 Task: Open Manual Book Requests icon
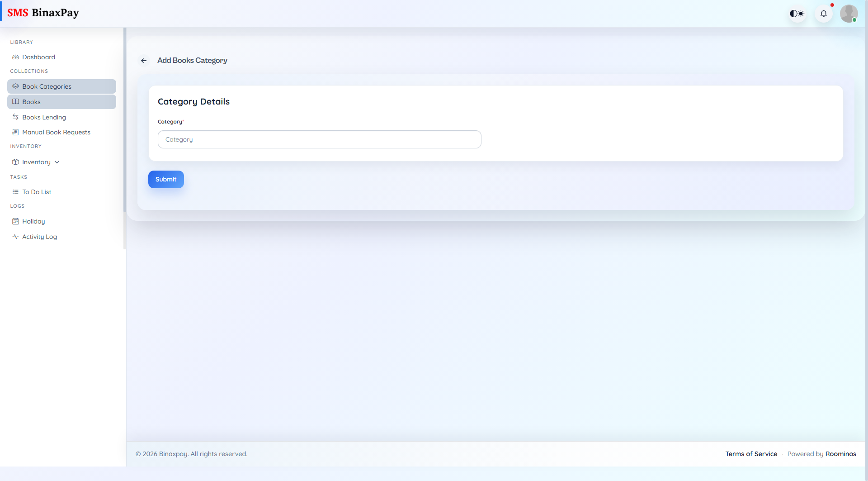click(x=15, y=132)
